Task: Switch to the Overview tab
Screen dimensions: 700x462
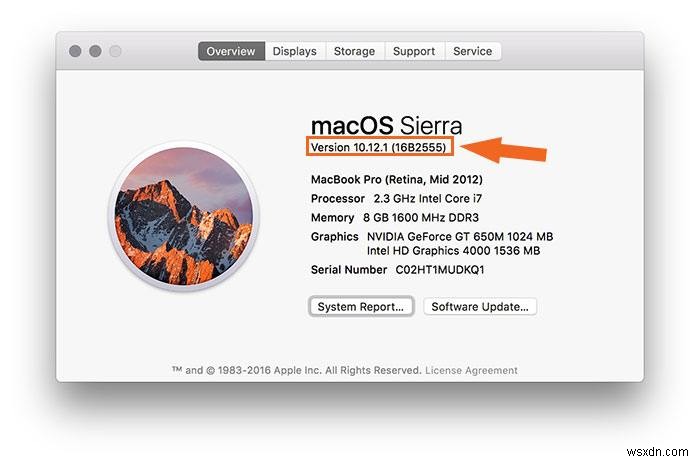Action: click(231, 51)
